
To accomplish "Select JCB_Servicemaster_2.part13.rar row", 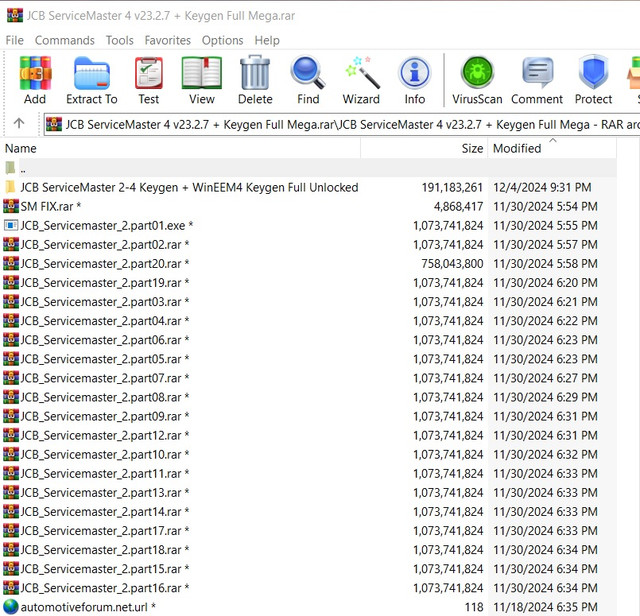I will (x=308, y=493).
